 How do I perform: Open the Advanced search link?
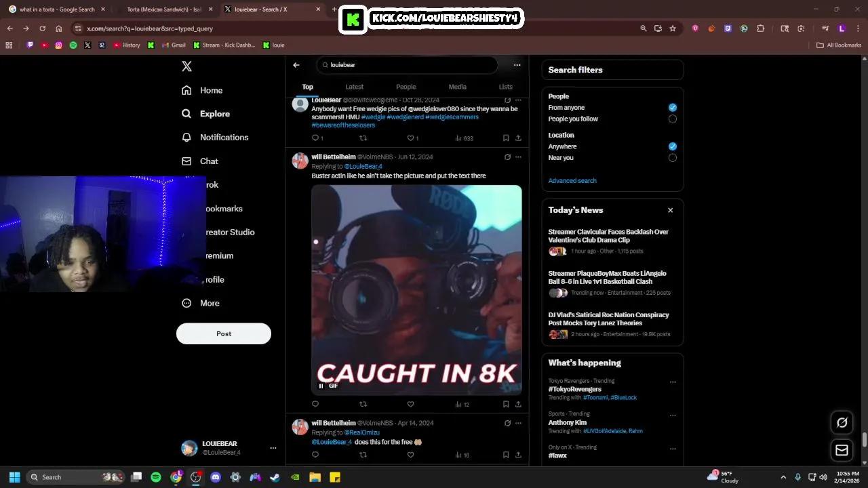572,181
